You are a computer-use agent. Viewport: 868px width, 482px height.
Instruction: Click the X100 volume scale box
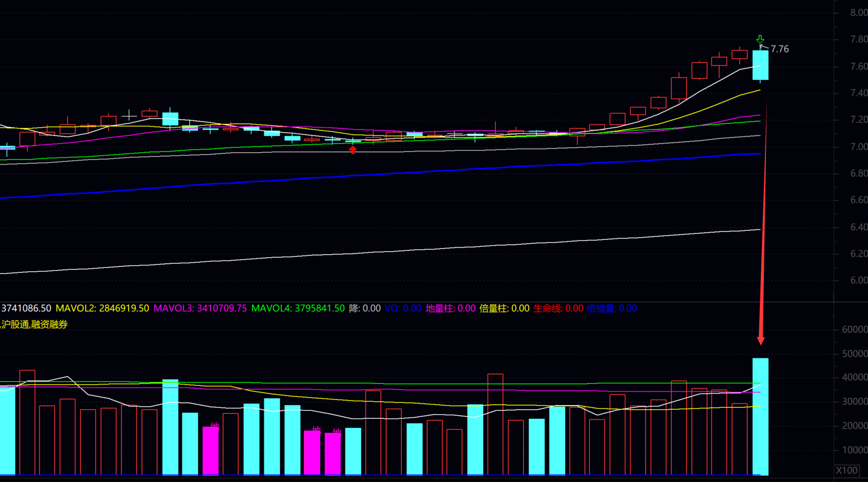[847, 470]
